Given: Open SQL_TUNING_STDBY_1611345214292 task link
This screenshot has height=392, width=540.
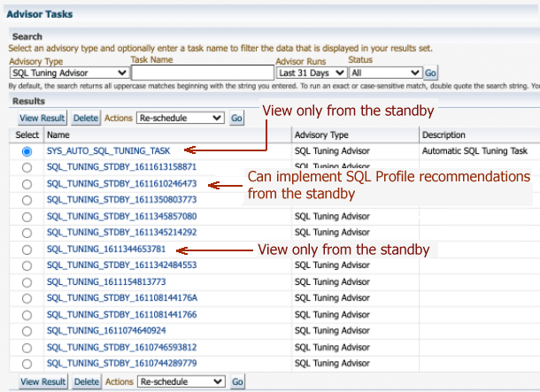Looking at the screenshot, I should 121,233.
